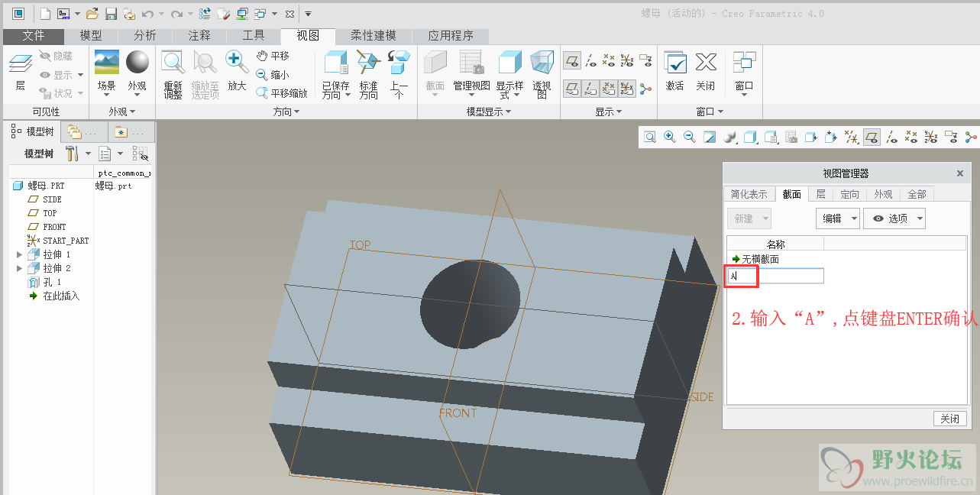Click Zoom In on the graphics toolbar
980x495 pixels.
670,137
